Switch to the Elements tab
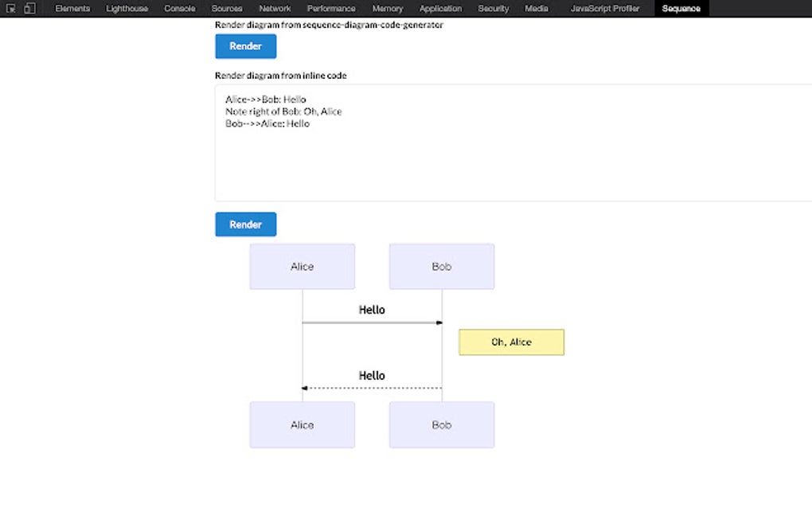 [72, 8]
